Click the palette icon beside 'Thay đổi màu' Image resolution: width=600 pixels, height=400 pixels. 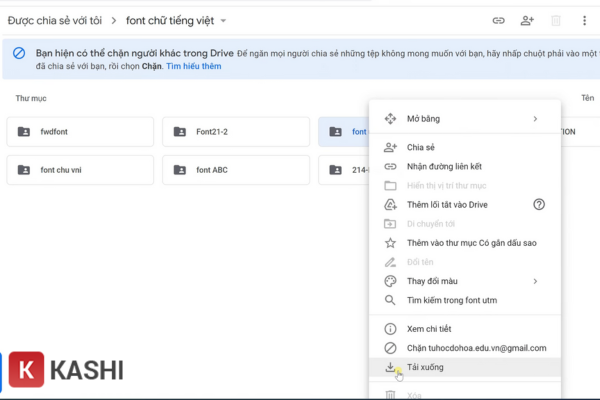pyautogui.click(x=390, y=281)
